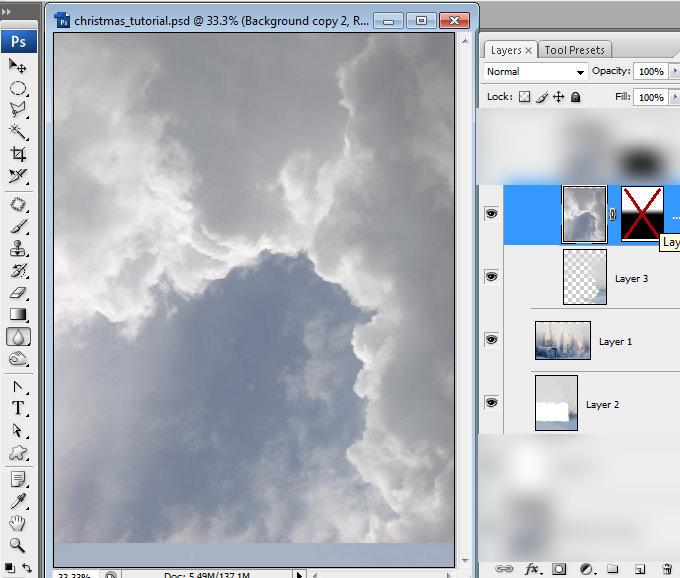
Task: Select the Slice tool
Action: [x=18, y=176]
